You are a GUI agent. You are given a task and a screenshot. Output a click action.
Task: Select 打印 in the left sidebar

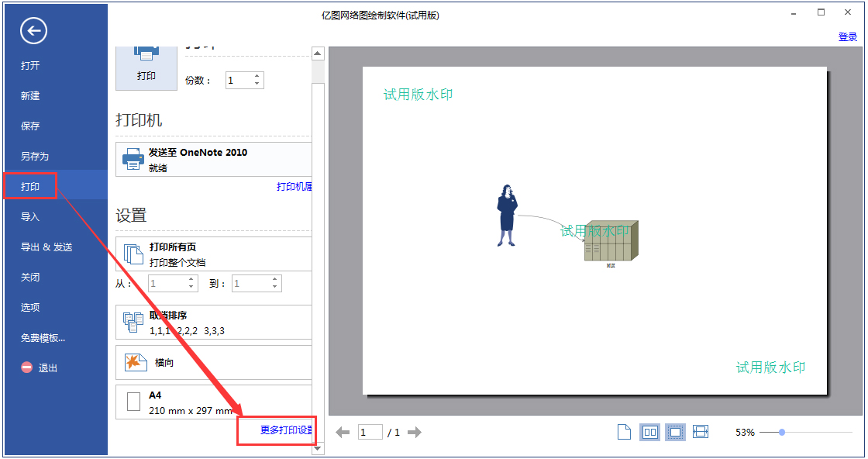(x=29, y=185)
